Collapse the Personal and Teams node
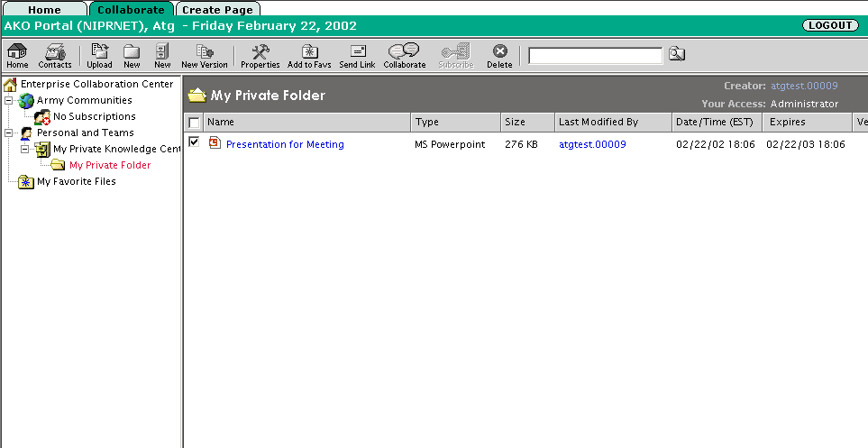The height and width of the screenshot is (448, 868). (x=9, y=133)
